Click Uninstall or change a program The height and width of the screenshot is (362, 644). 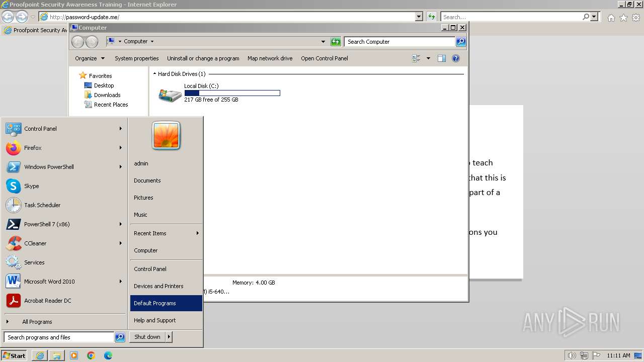(x=203, y=58)
